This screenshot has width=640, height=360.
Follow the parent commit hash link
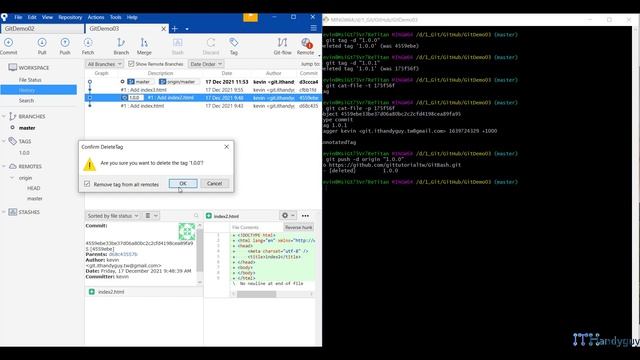[123, 254]
